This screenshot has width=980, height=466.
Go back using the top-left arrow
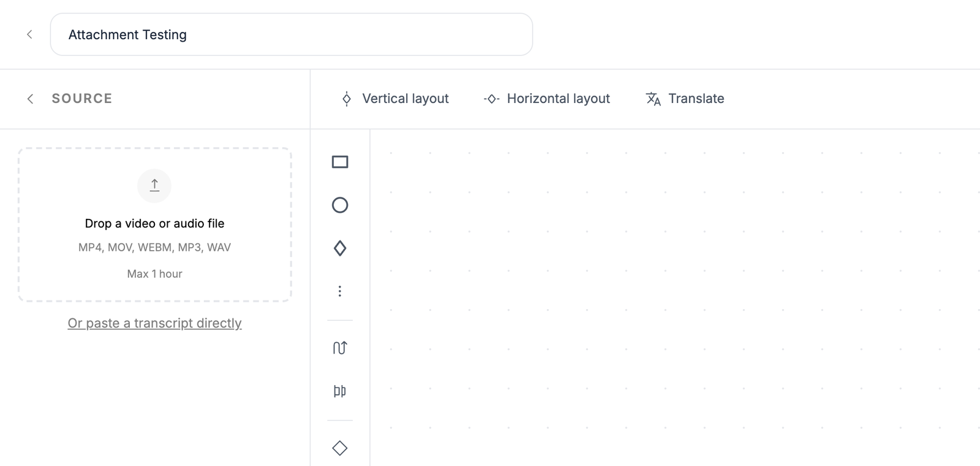(29, 34)
